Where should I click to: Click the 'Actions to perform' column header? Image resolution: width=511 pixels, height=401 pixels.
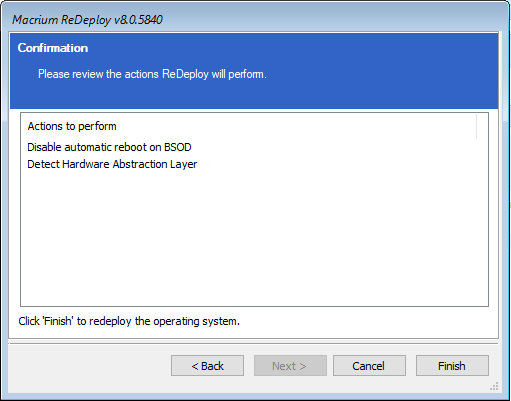point(72,126)
